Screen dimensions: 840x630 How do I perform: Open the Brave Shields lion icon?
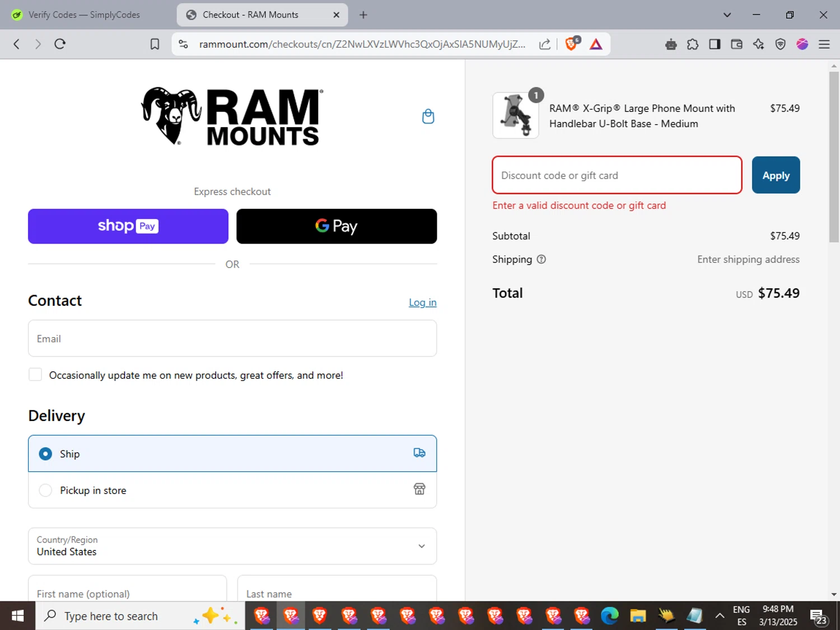572,44
